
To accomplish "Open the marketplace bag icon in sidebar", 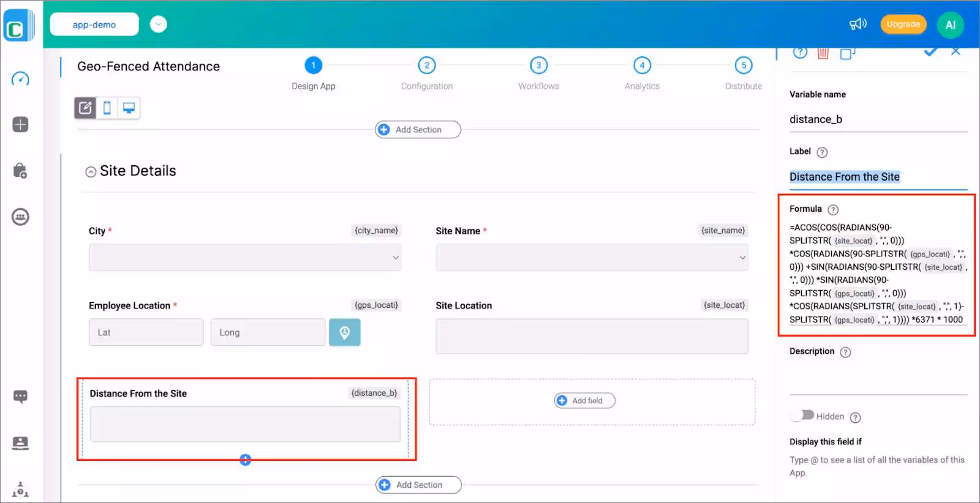I will pyautogui.click(x=20, y=171).
